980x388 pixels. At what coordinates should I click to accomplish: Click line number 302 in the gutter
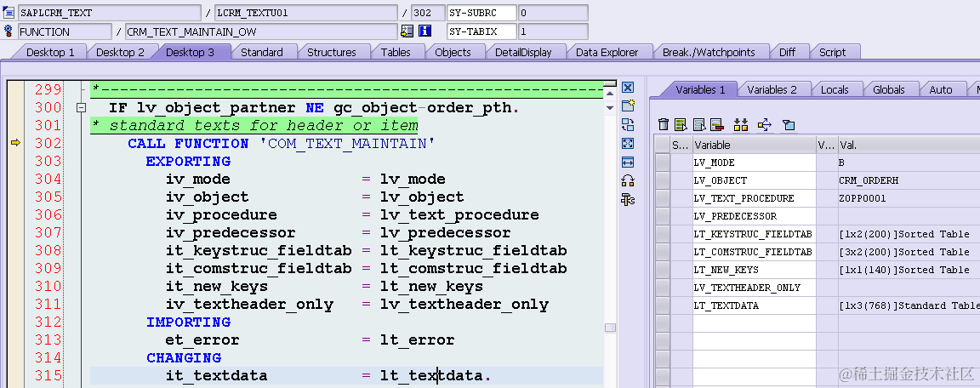pos(48,144)
